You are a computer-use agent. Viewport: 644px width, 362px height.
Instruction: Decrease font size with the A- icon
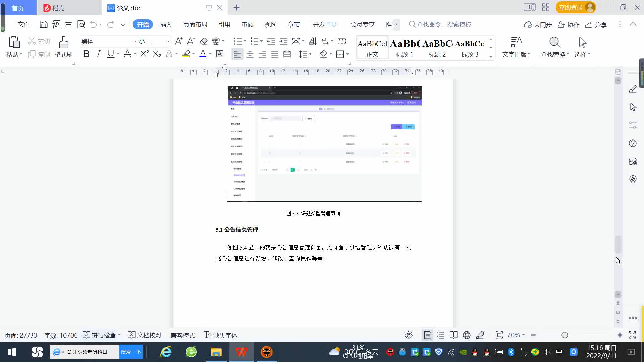coord(191,41)
